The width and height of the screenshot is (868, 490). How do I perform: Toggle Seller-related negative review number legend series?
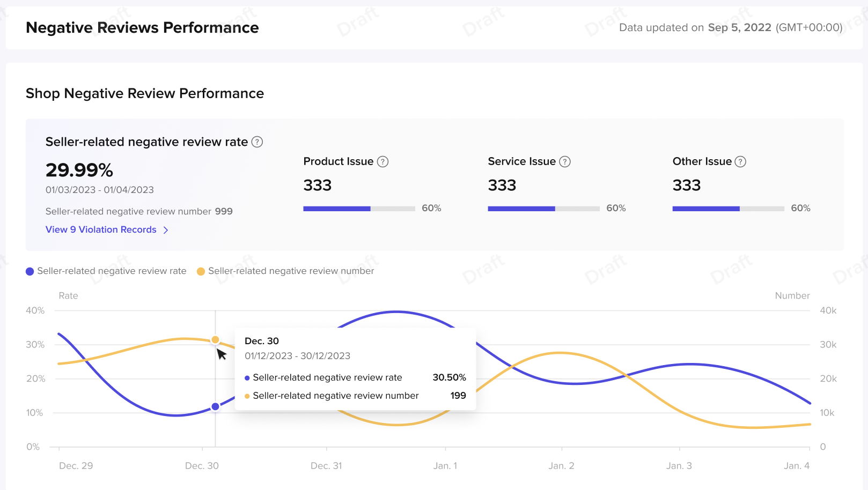click(285, 271)
